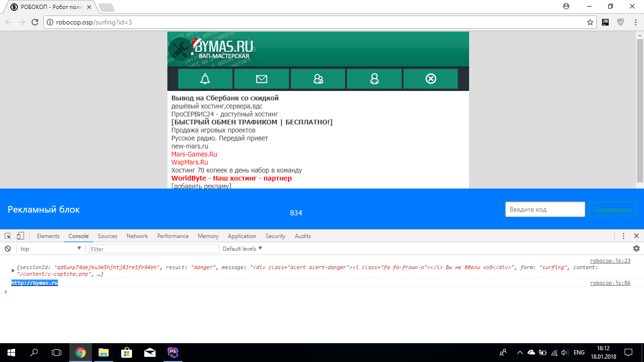Toggle the device toolbar icon
This screenshot has height=362, width=644.
[x=20, y=236]
